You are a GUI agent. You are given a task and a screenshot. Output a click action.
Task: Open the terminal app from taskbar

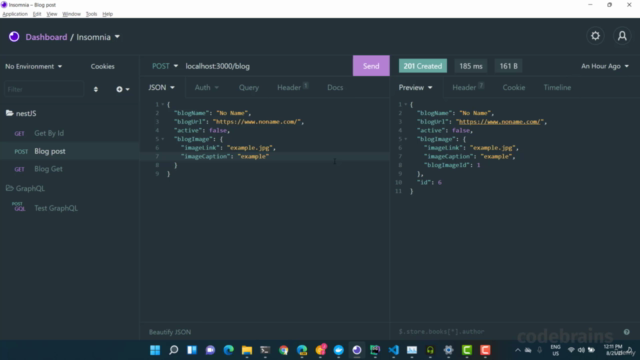[x=265, y=350]
